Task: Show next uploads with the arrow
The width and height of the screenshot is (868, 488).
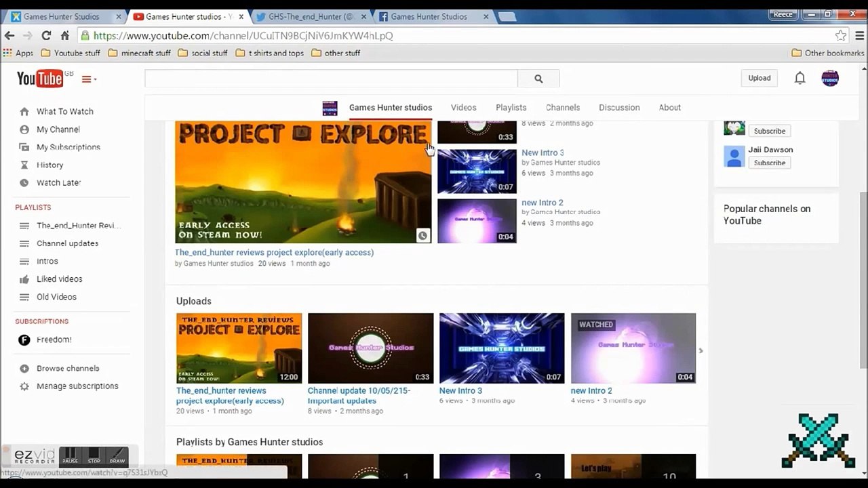Action: point(701,350)
